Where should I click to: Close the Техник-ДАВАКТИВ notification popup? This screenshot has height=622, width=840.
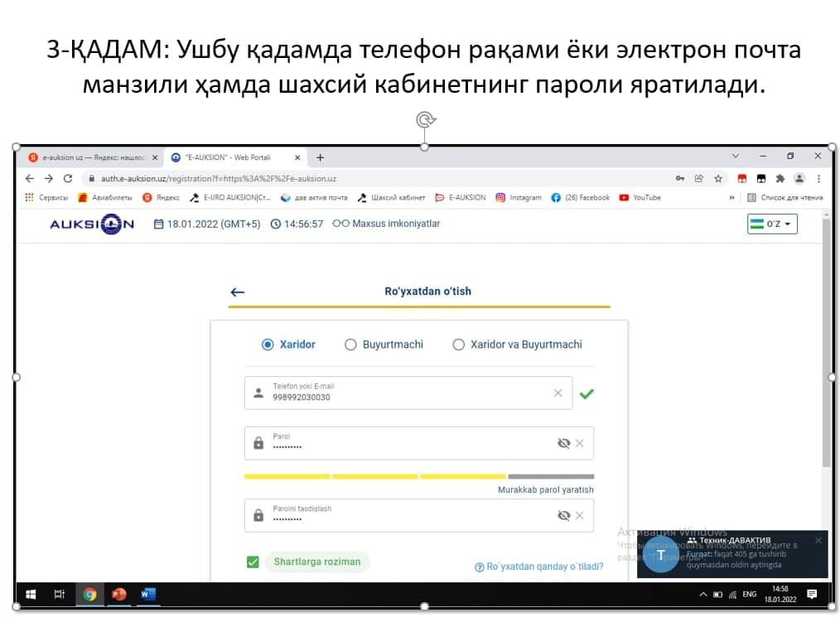click(818, 541)
